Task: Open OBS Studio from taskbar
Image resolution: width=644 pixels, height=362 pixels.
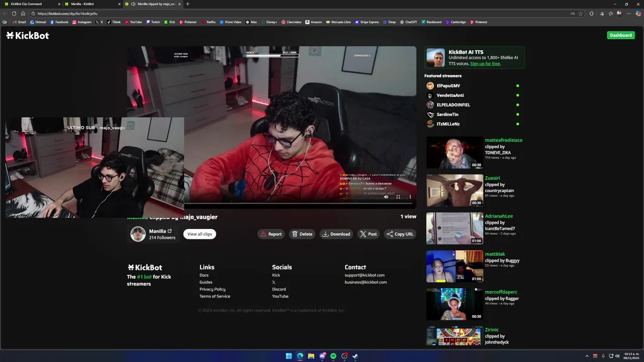Action: 344,356
